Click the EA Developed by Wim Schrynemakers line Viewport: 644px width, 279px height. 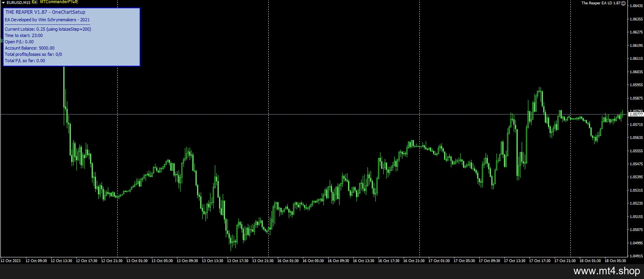coord(47,20)
